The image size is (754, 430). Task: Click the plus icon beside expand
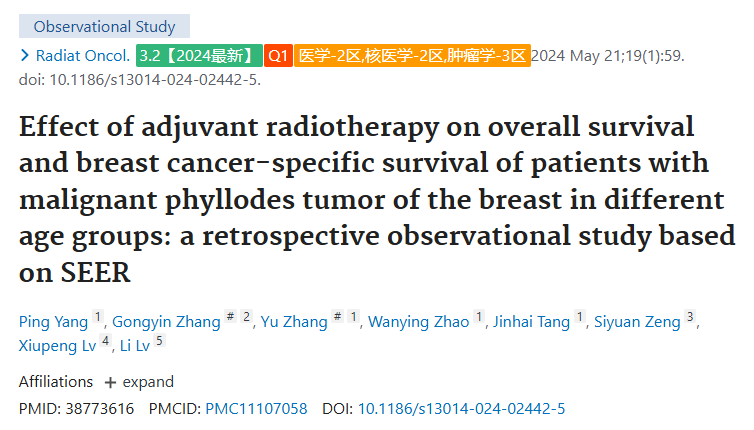click(110, 383)
